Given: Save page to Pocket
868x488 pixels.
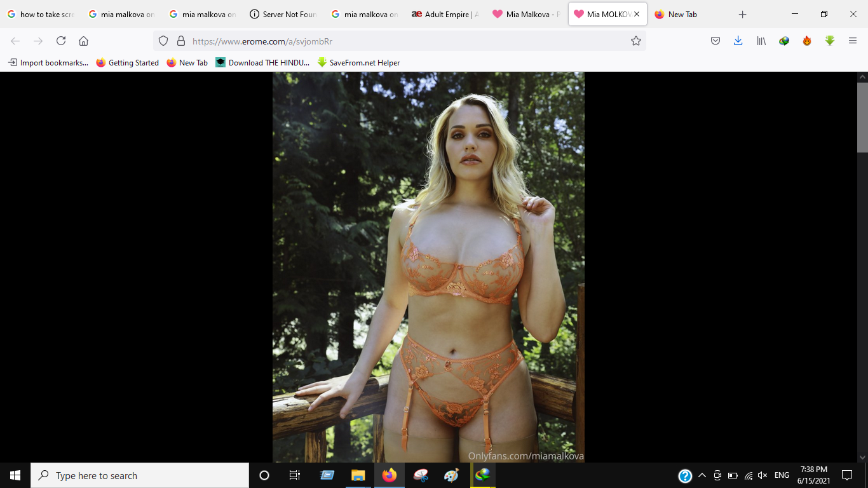Looking at the screenshot, I should click(x=715, y=41).
